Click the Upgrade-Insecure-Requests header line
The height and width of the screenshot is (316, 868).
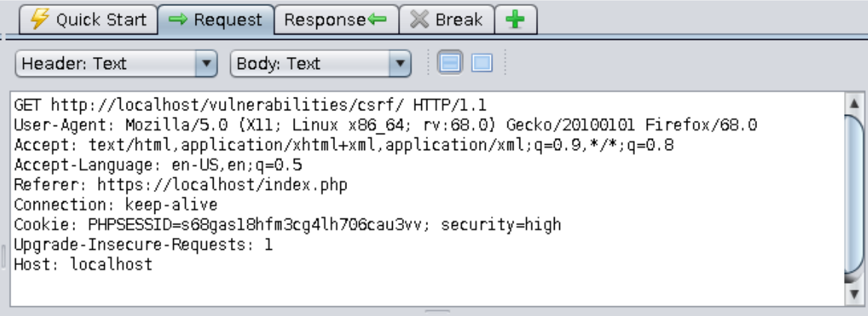coord(143,245)
